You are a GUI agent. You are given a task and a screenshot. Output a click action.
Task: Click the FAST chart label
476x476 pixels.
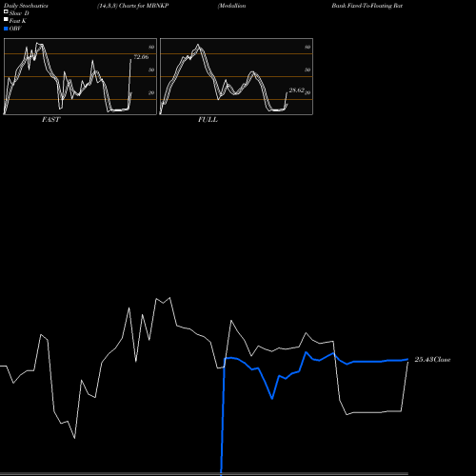click(x=50, y=120)
